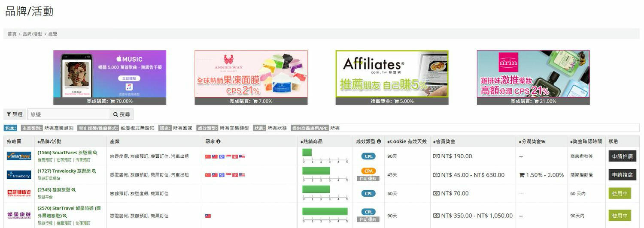Screen dimensions: 644x228
Task: Click StarTravel popularity bar
Action: [325, 211]
